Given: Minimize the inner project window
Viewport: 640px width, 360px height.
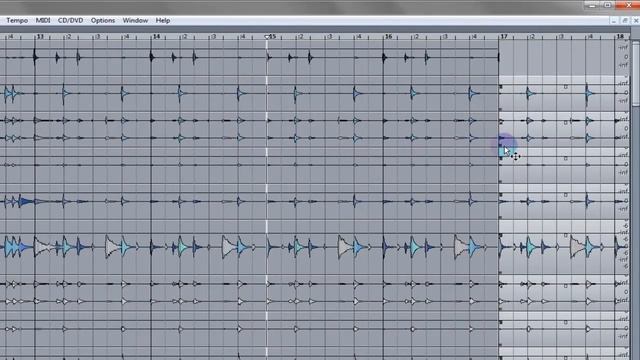Looking at the screenshot, I should [614, 20].
